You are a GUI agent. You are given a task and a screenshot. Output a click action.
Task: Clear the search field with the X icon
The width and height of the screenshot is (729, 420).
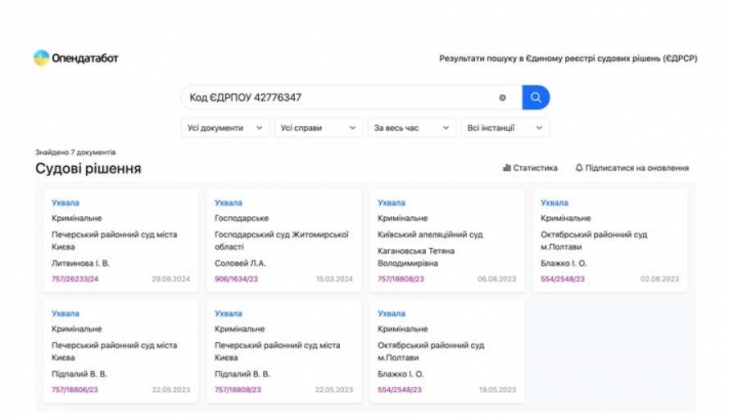pyautogui.click(x=503, y=98)
